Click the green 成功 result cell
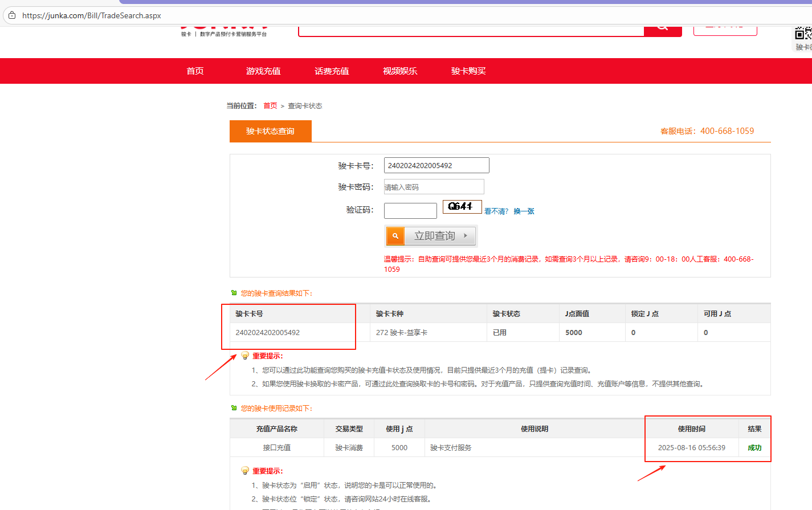The height and width of the screenshot is (510, 812). pyautogui.click(x=754, y=448)
